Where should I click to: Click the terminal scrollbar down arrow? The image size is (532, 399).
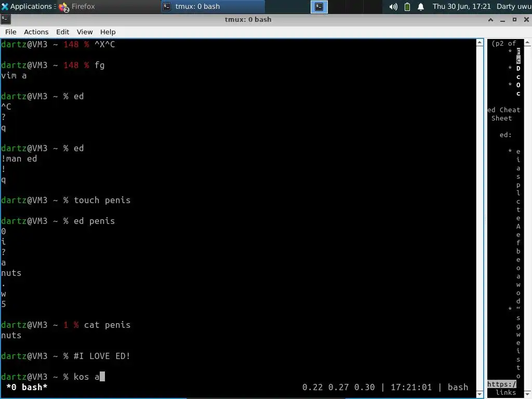480,394
